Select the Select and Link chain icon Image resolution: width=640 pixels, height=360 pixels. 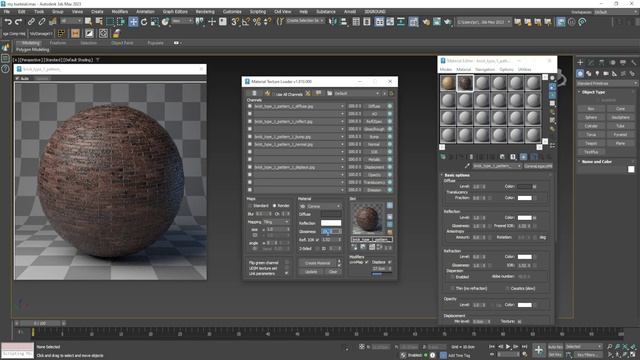(31, 22)
